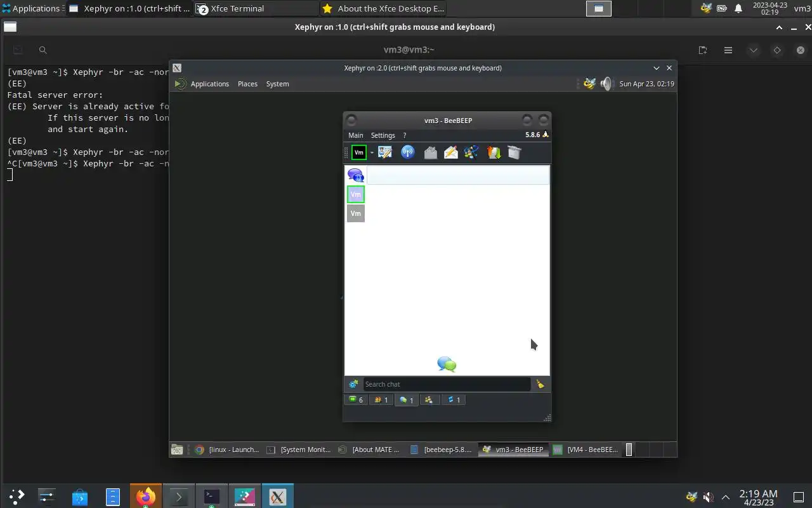Click the volume speaker icon in MATE panel
This screenshot has width=812, height=508.
[x=606, y=84]
